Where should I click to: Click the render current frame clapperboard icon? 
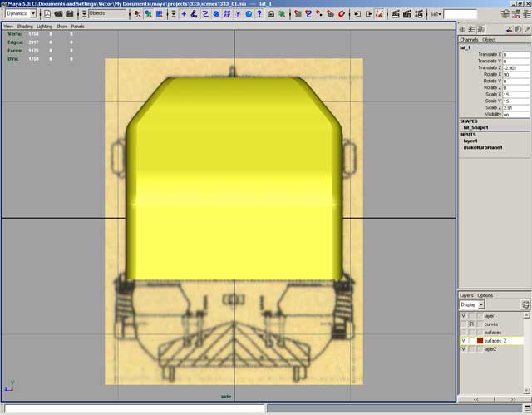tap(395, 14)
